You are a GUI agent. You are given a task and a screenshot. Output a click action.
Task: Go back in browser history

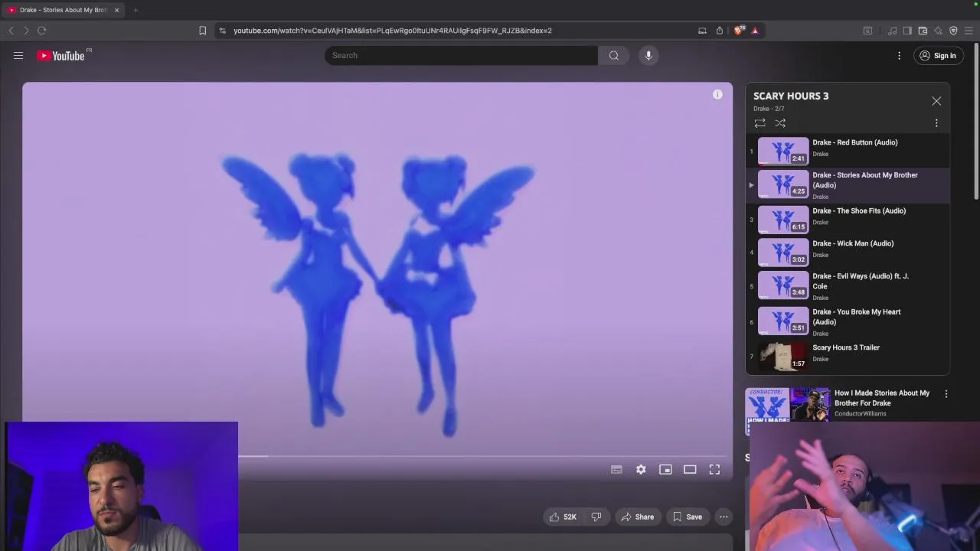[x=11, y=31]
